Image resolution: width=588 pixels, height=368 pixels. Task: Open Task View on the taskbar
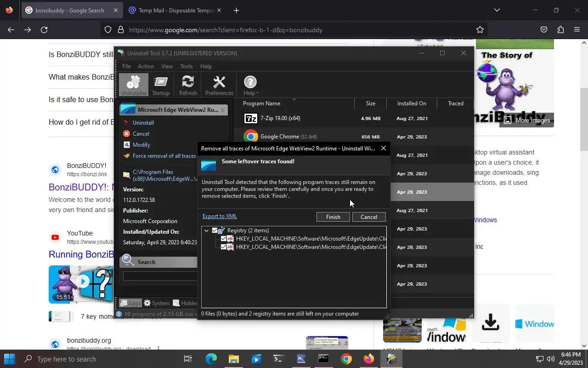click(187, 359)
